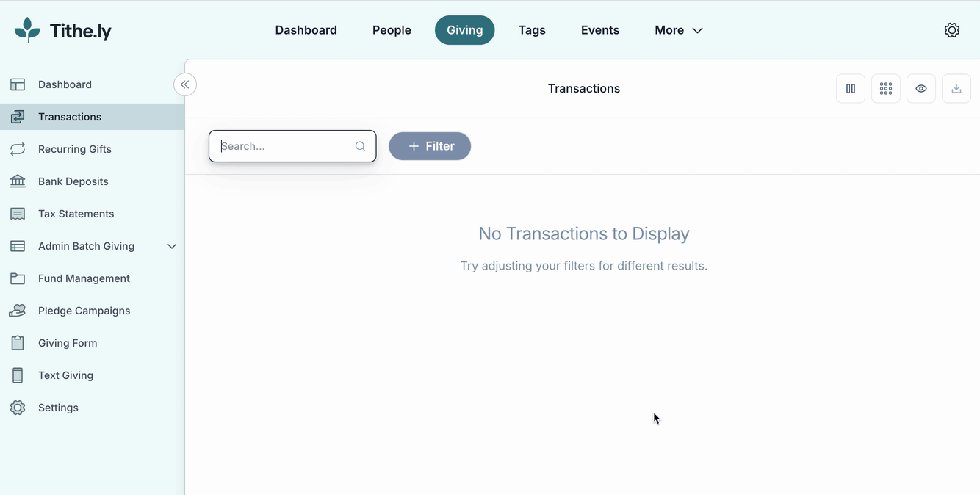The width and height of the screenshot is (980, 495).
Task: Click the Filter button
Action: coord(430,146)
